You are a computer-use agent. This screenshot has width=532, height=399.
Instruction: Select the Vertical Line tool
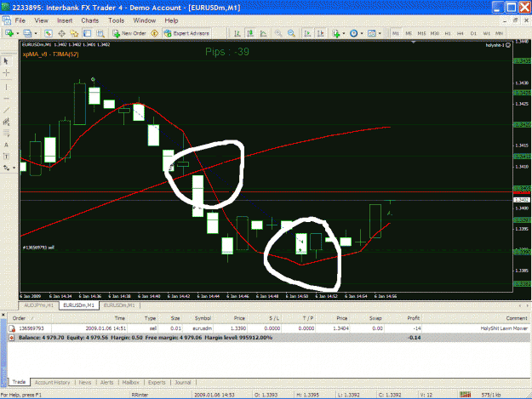pos(6,87)
